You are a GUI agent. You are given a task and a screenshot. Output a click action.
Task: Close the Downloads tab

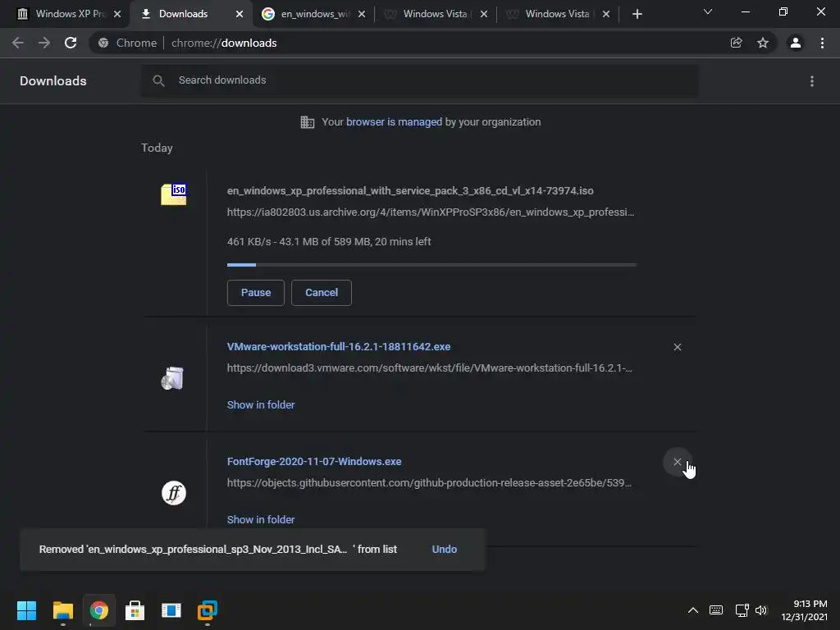click(x=240, y=14)
